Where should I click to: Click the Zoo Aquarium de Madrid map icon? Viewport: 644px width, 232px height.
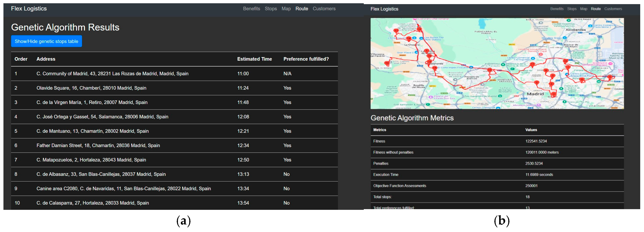pyautogui.click(x=500, y=96)
